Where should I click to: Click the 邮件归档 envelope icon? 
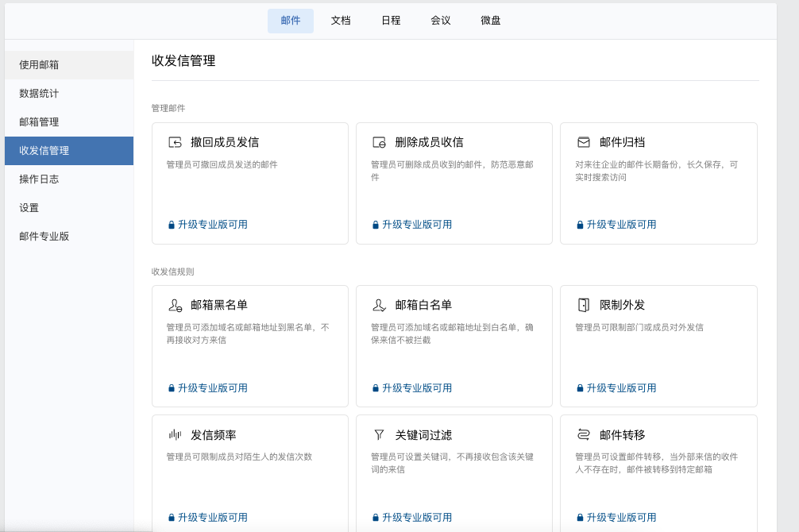point(584,143)
